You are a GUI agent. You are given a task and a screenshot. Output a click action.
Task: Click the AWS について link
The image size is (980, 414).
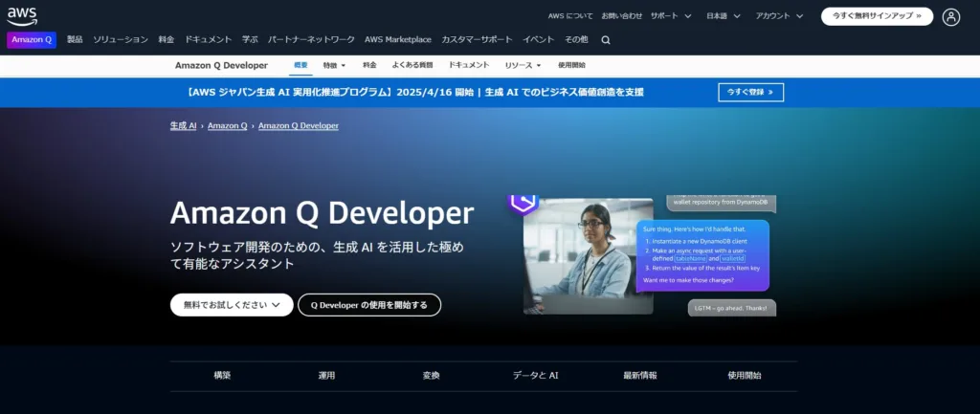point(570,16)
